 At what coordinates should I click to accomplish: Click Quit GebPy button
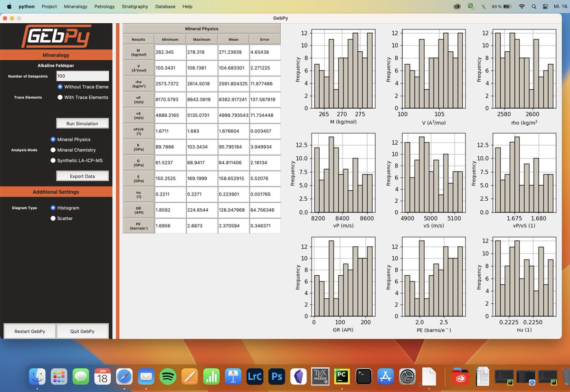(x=82, y=331)
